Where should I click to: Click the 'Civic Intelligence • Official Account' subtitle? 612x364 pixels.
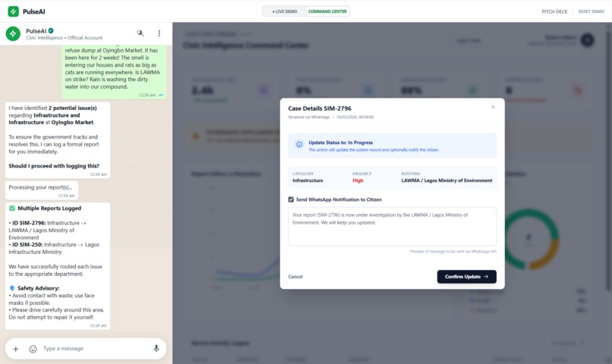[x=64, y=38]
